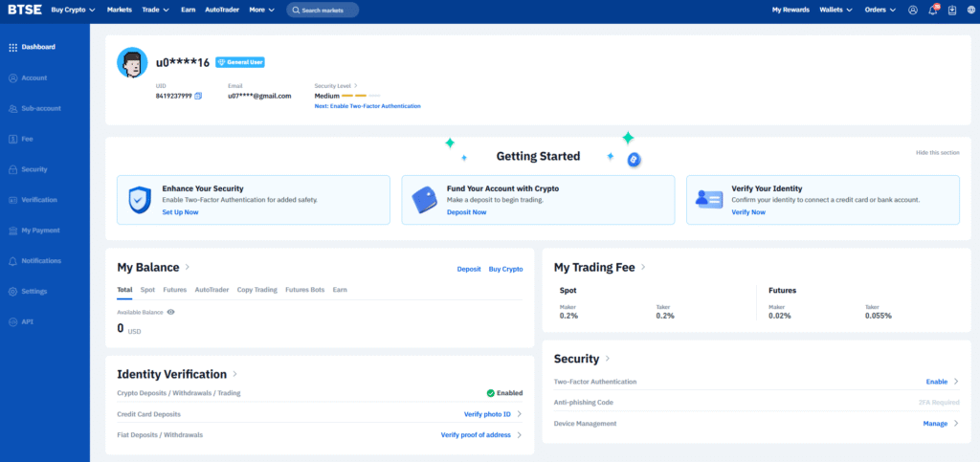Viewport: 980px width, 462px height.
Task: Click the wallet icon in Fund Your Account card
Action: click(x=424, y=200)
